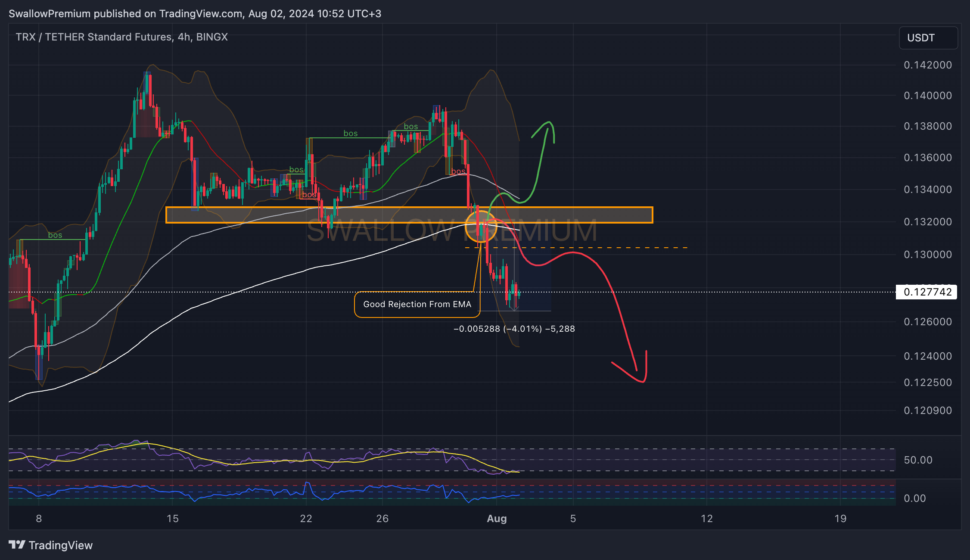Click the price axis value 0.132000

(x=928, y=222)
